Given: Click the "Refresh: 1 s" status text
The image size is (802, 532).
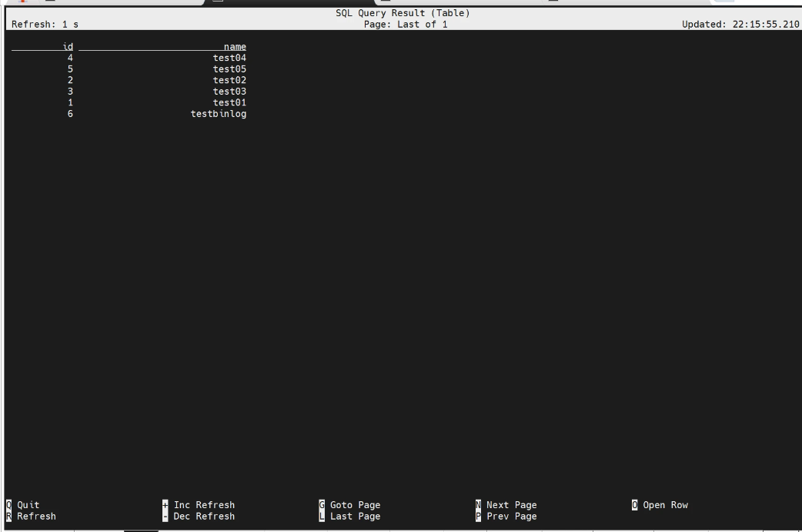Looking at the screenshot, I should 45,24.
